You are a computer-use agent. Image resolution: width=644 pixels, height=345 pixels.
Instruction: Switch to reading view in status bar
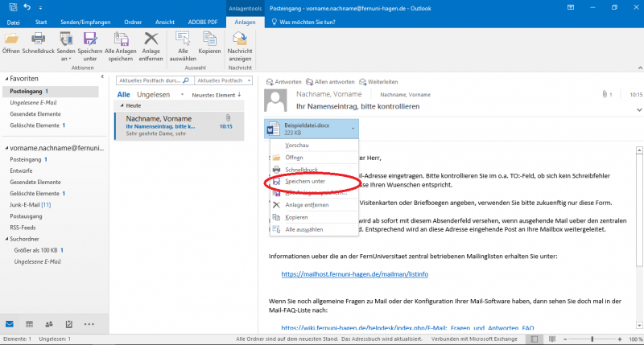[552, 339]
